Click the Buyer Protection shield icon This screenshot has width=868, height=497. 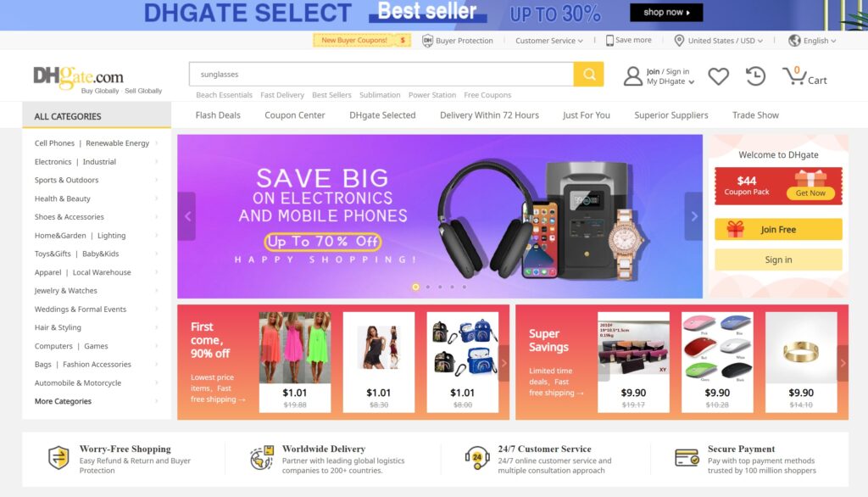(x=427, y=41)
